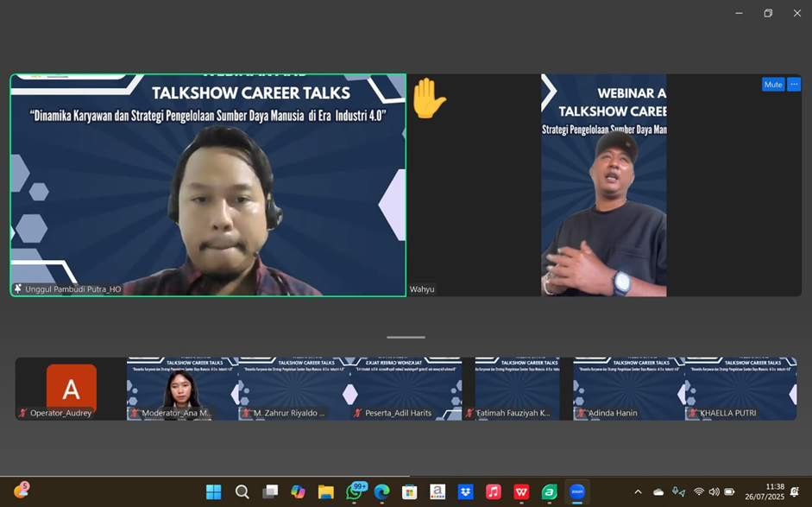Viewport: 812px width, 507px height.
Task: Open Microsoft Store from taskbar
Action: [x=409, y=491]
